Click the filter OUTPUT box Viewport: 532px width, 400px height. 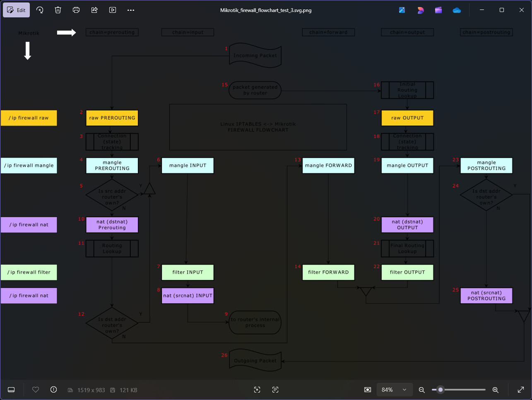[x=407, y=272]
